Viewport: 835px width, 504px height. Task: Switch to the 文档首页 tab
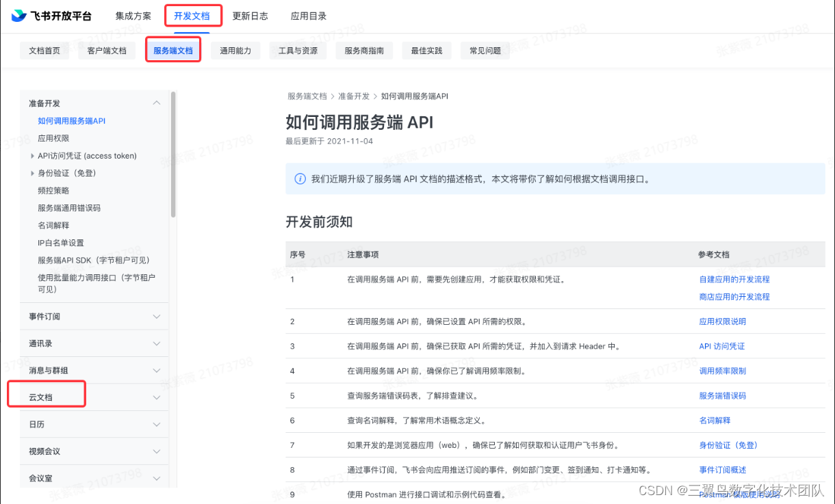[x=44, y=51]
